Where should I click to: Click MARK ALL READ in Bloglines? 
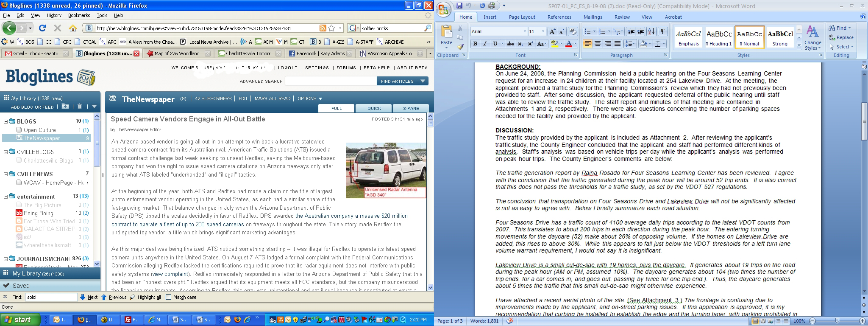273,98
